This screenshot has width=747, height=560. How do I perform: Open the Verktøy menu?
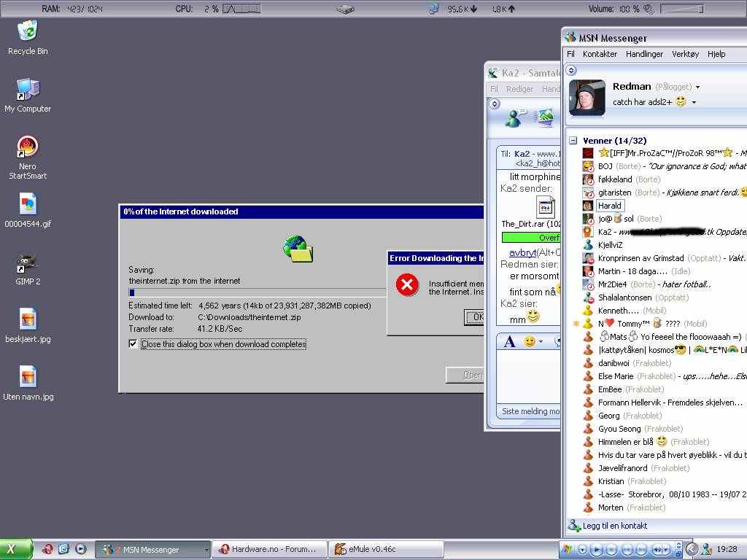tap(685, 54)
